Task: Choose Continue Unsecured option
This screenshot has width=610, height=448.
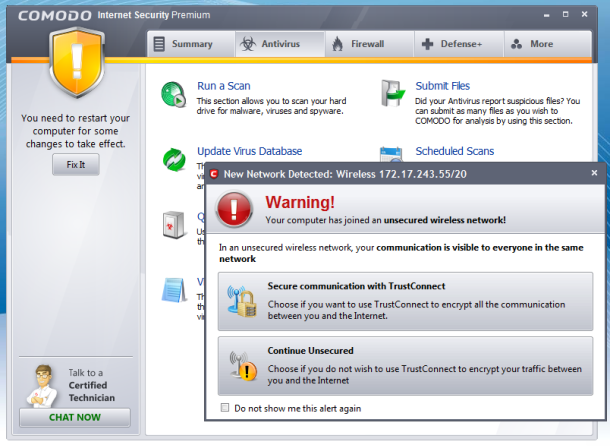Action: tap(405, 366)
